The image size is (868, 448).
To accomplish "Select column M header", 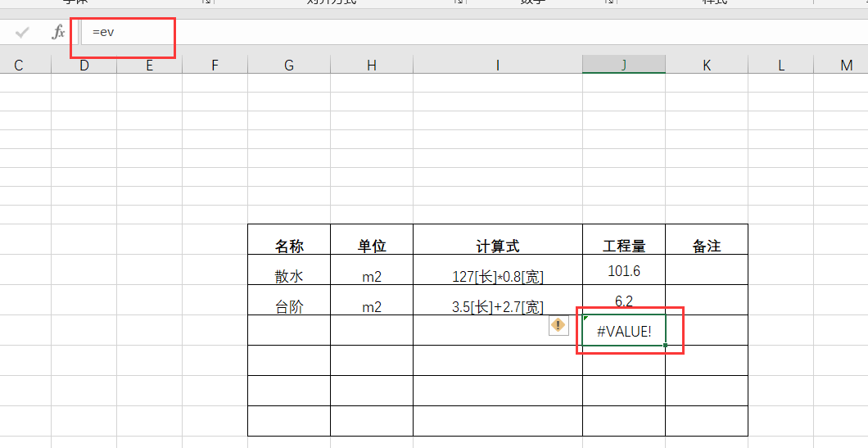I will [846, 66].
